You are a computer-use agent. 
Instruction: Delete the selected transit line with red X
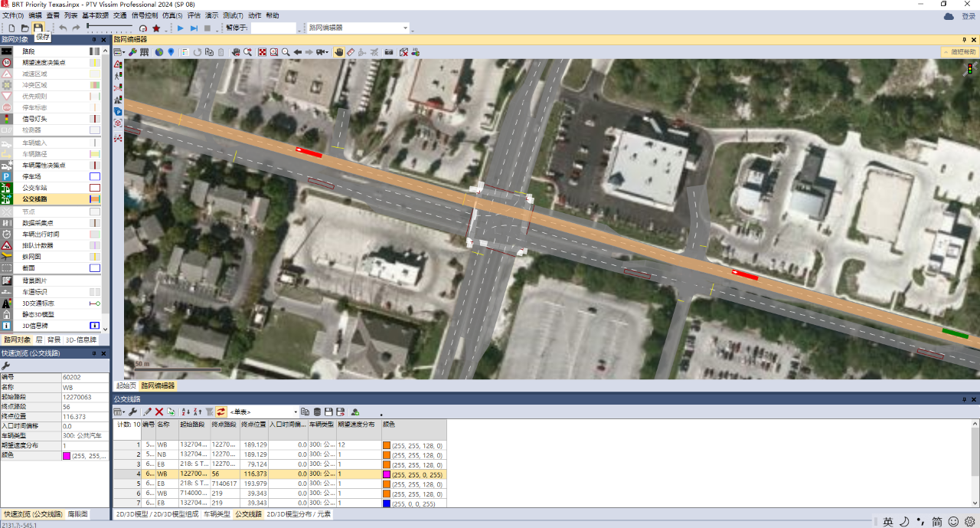tap(159, 412)
